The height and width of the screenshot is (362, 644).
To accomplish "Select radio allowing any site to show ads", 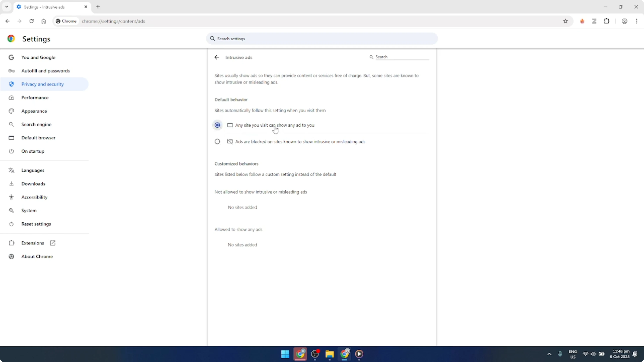I will point(217,125).
